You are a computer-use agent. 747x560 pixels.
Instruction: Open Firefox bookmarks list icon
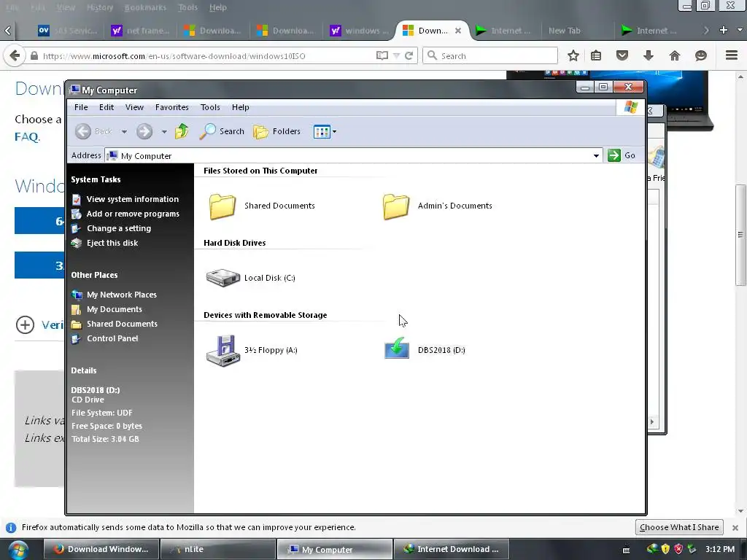click(x=595, y=55)
